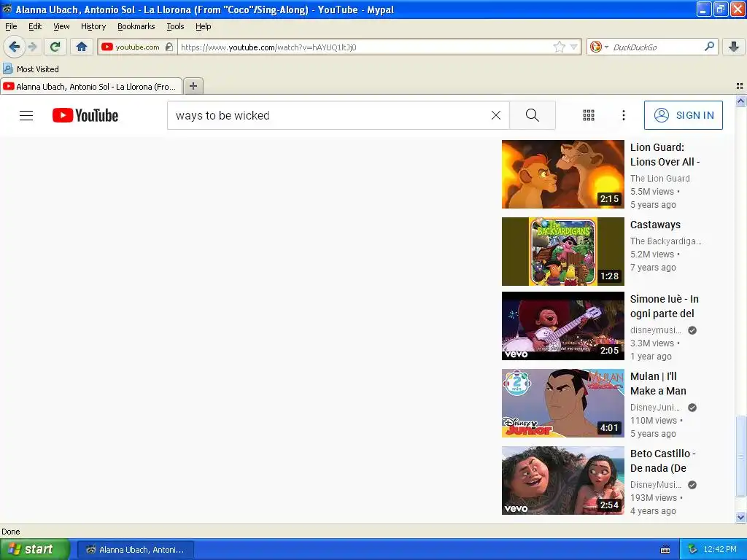Clear the search text with the X
Image resolution: width=747 pixels, height=560 pixels.
point(496,115)
